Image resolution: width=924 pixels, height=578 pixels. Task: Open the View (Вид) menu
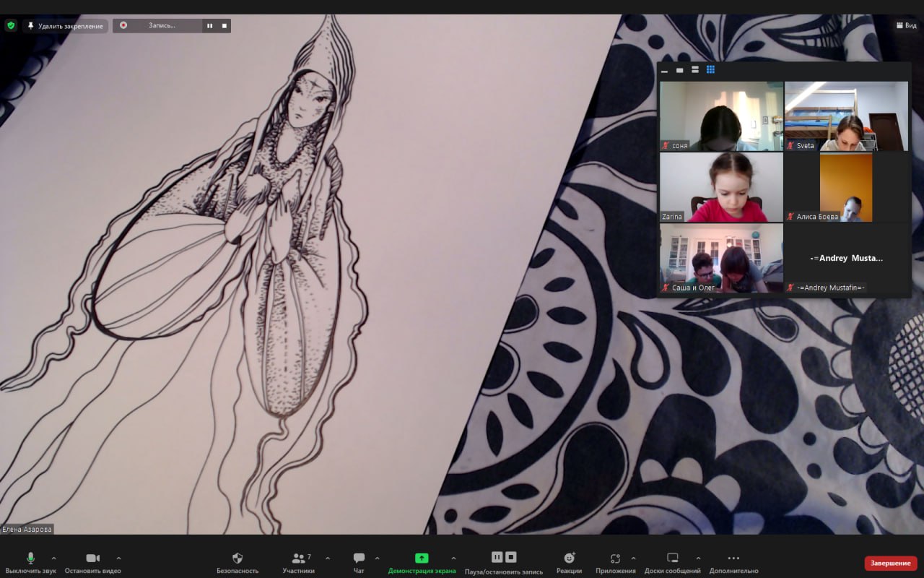pyautogui.click(x=906, y=25)
